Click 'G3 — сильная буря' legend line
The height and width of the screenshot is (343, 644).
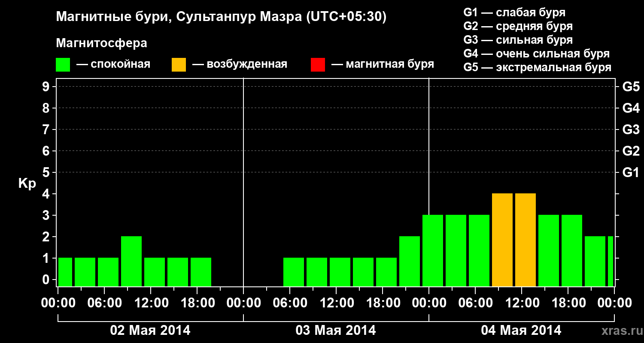(518, 40)
